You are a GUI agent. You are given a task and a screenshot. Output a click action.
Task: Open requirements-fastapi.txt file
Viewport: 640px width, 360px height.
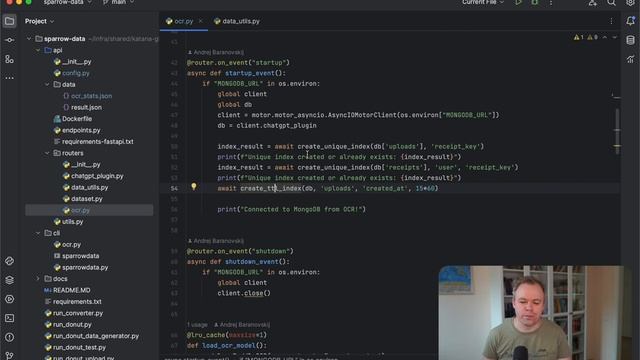click(x=98, y=142)
